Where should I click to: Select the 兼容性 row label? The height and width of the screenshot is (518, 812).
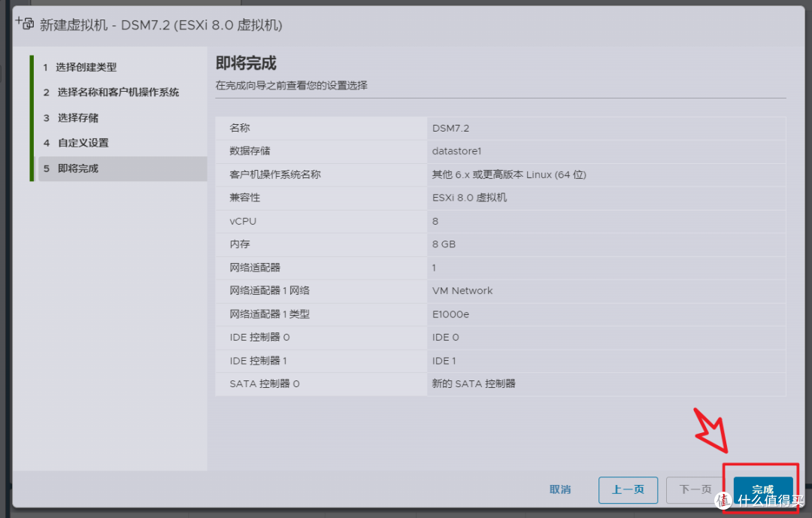pos(244,198)
